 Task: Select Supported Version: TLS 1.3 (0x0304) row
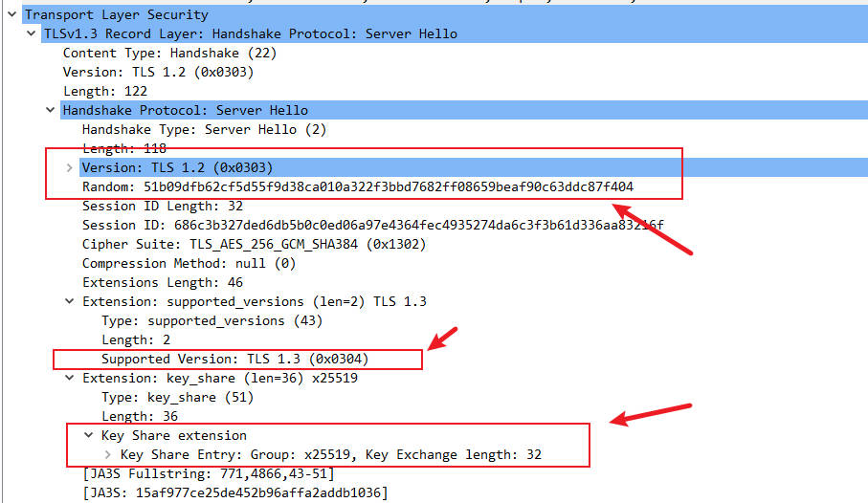click(234, 360)
